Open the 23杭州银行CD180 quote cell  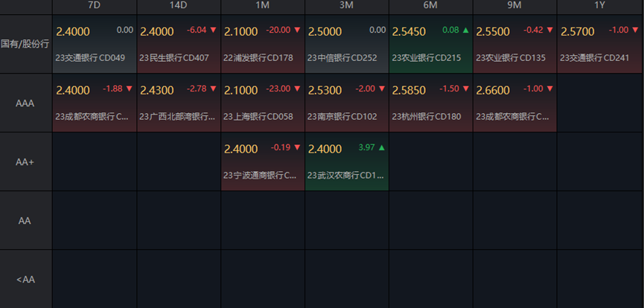point(431,103)
